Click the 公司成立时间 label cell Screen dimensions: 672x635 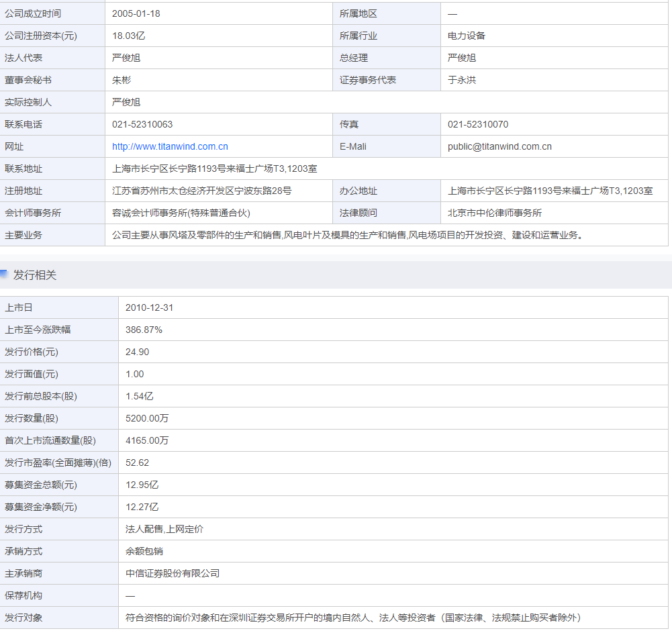(52, 13)
